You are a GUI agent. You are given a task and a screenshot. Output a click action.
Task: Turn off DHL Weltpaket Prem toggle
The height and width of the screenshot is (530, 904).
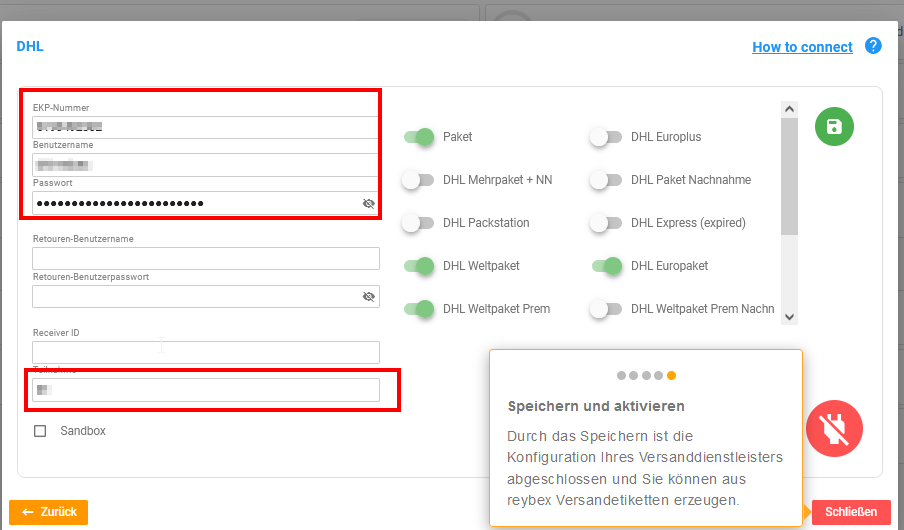[419, 309]
